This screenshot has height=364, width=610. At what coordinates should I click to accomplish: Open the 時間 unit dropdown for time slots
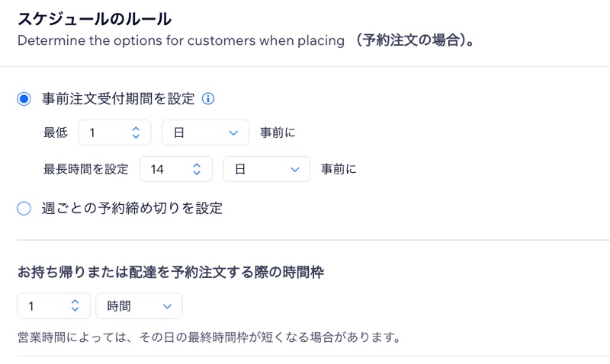pos(139,306)
